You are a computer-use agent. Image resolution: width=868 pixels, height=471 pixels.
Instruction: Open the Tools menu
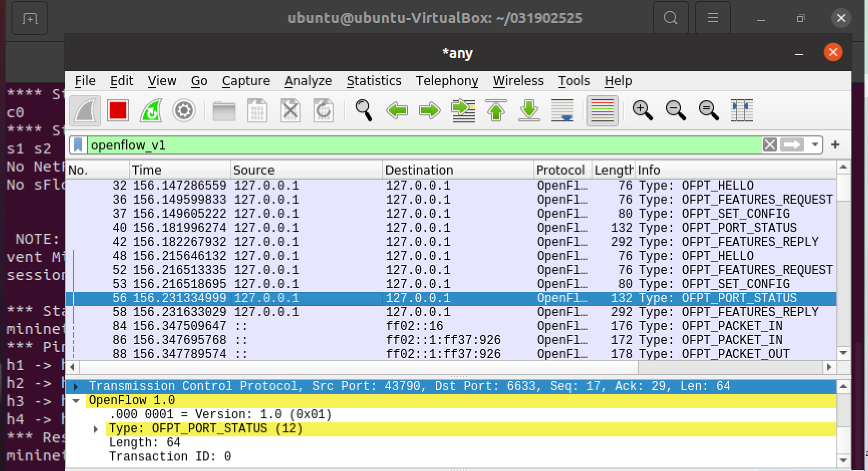(574, 81)
